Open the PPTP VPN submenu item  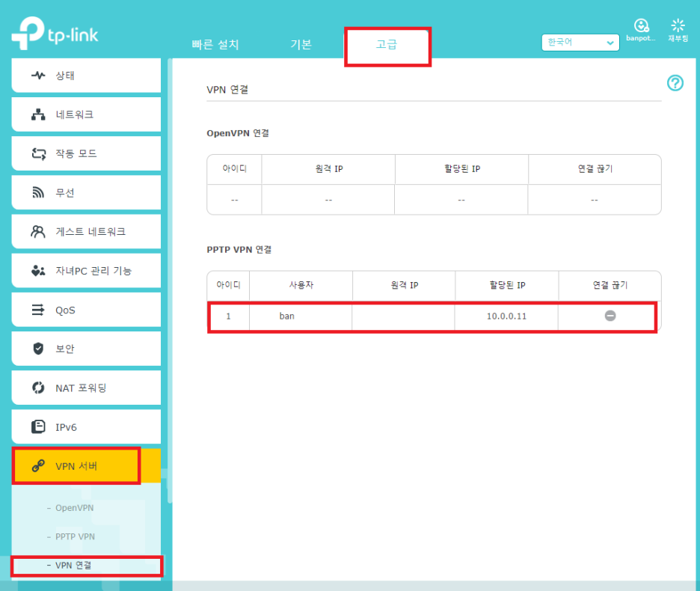tap(75, 536)
